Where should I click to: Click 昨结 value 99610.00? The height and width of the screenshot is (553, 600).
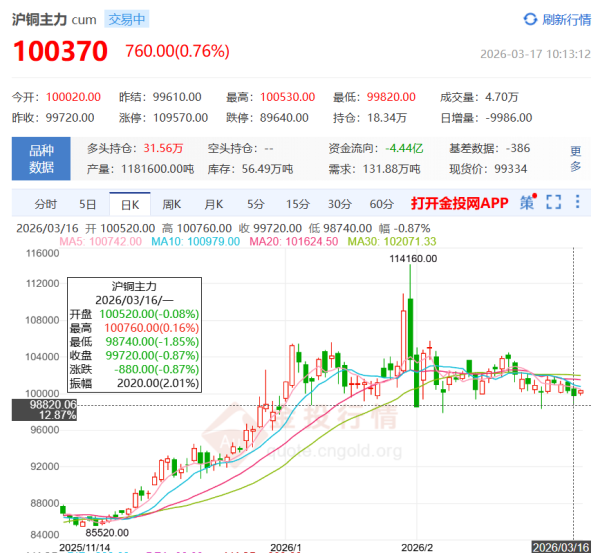pyautogui.click(x=177, y=97)
